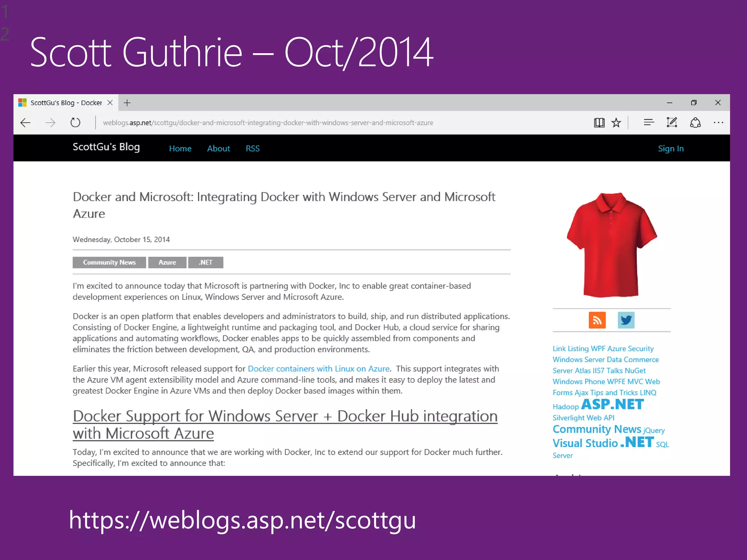Select the Community News category tag
Screen dimensions: 747x560
(x=109, y=262)
